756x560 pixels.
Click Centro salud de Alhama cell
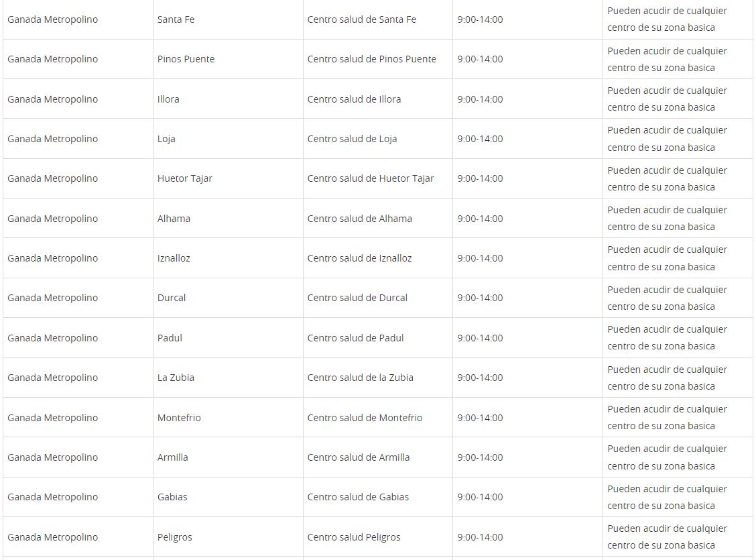click(x=359, y=219)
